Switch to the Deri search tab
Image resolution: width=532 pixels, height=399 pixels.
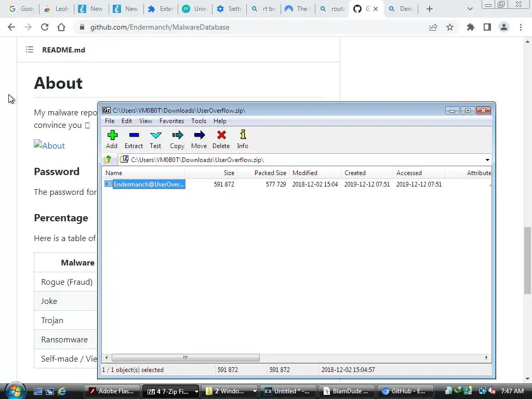(402, 9)
